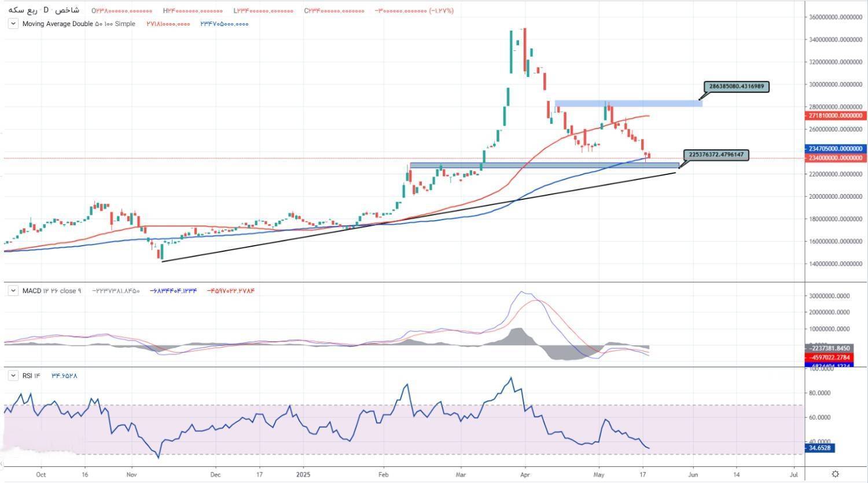This screenshot has width=868, height=483.
Task: Click the MACD 12 26 close 9 title
Action: [x=52, y=291]
